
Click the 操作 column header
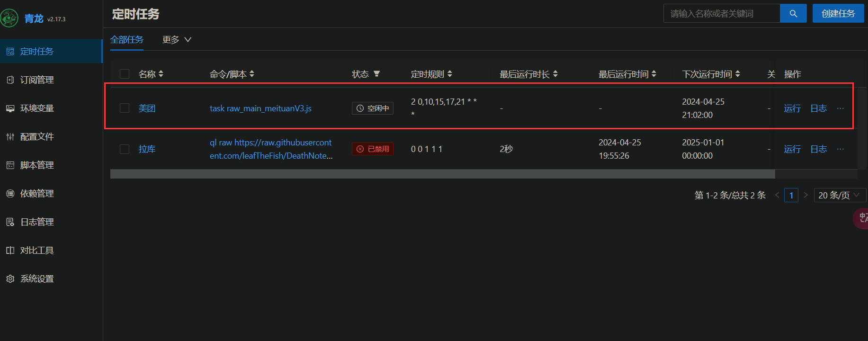pos(793,74)
